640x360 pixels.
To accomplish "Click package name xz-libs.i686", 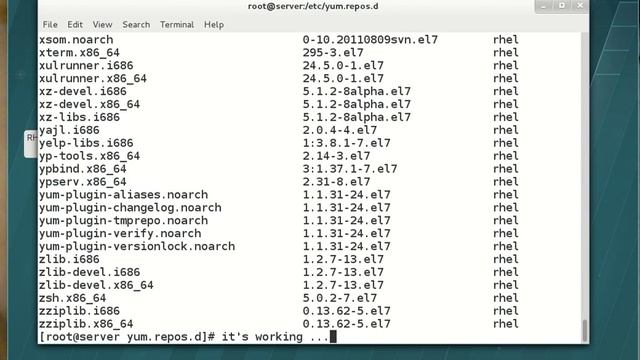I will [79, 117].
